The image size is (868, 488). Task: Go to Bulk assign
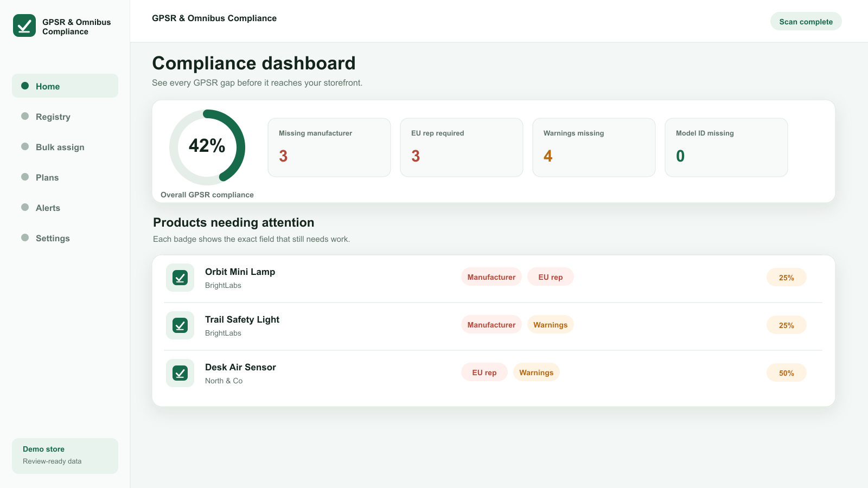pos(65,146)
